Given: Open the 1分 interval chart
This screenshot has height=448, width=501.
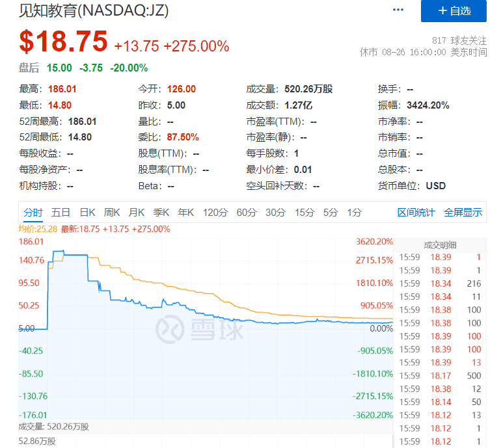Looking at the screenshot, I should click(x=354, y=212).
